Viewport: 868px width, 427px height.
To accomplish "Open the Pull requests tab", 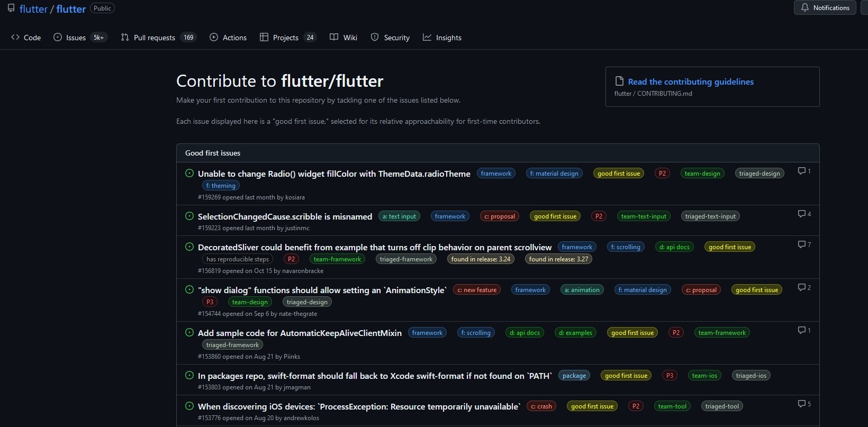I will point(158,38).
